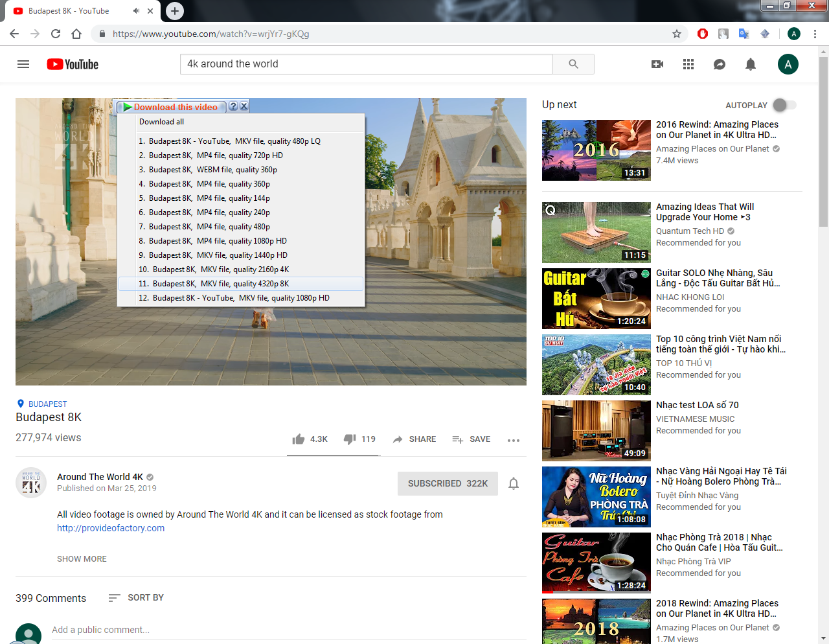This screenshot has height=644, width=829.
Task: Open the Nhạc test LOA số 70 title
Action: pos(698,405)
